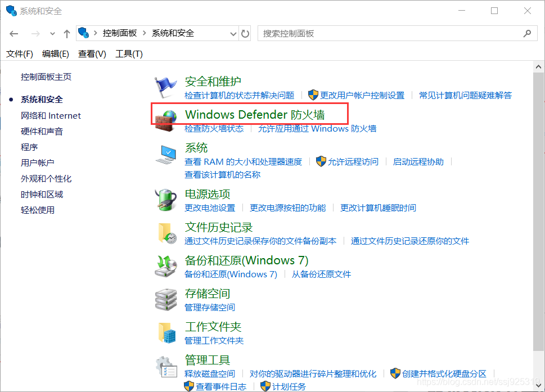Click the title bar control panel icon
The width and height of the screenshot is (545, 392).
coord(11,11)
